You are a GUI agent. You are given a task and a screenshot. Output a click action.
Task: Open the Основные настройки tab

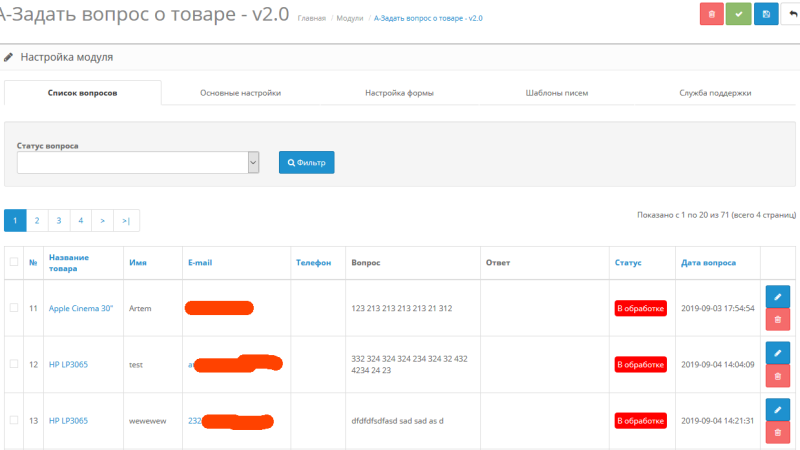click(240, 93)
